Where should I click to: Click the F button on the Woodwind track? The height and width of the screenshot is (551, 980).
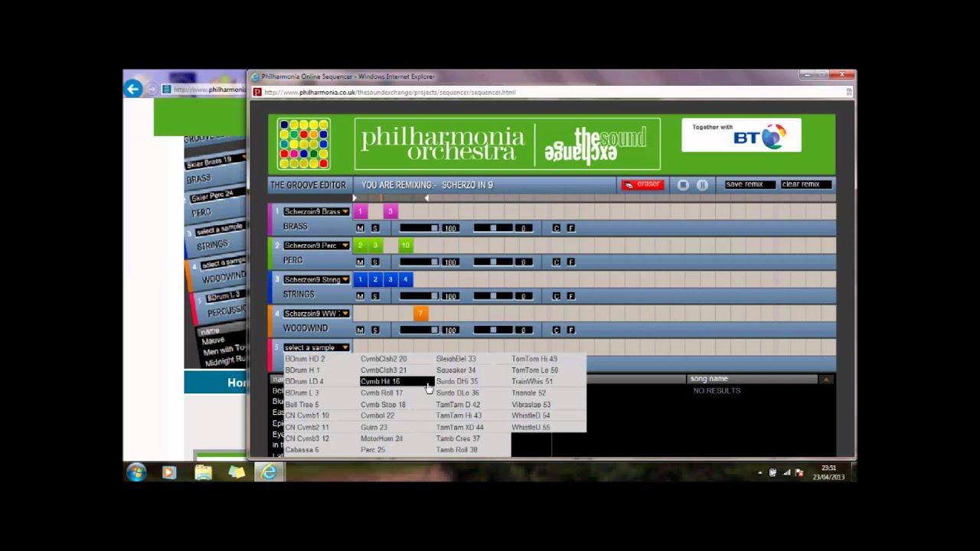coord(571,330)
